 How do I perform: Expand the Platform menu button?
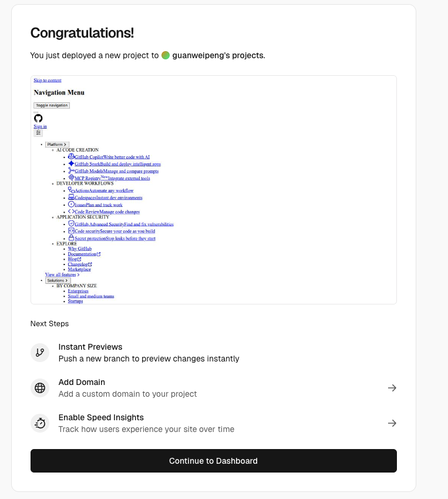pyautogui.click(x=58, y=144)
